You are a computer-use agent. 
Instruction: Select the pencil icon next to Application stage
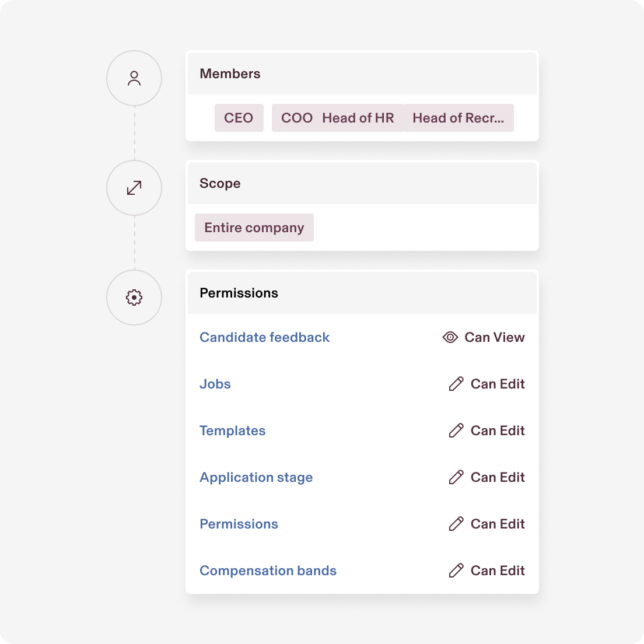click(x=456, y=477)
